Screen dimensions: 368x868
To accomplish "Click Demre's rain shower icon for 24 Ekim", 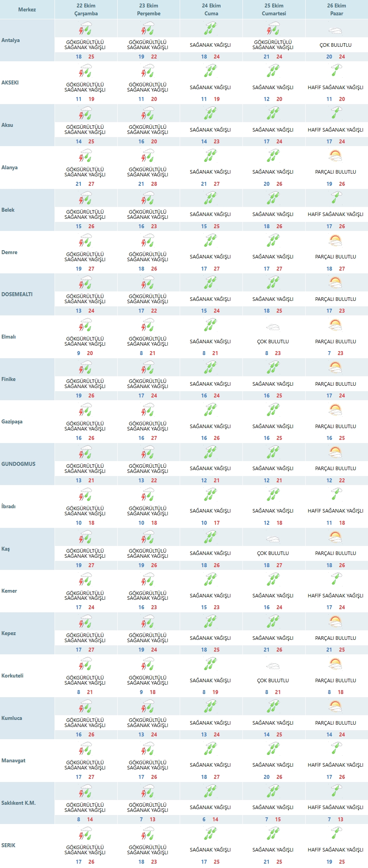I will (211, 241).
